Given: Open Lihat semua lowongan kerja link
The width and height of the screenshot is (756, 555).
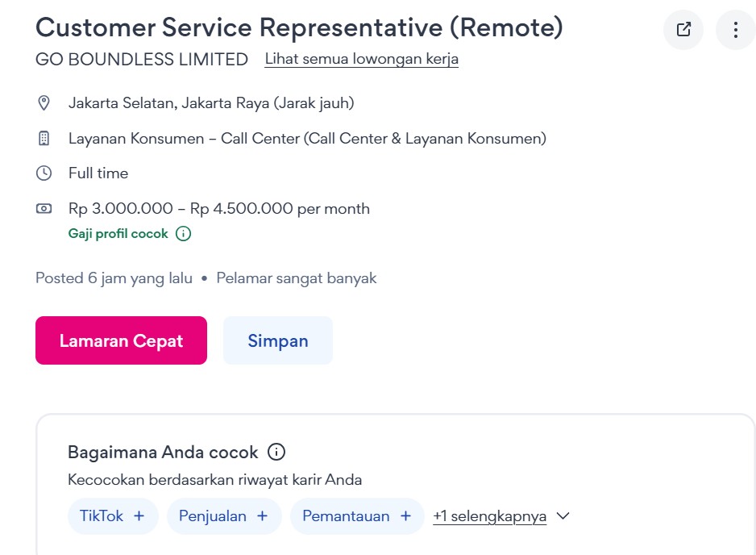Looking at the screenshot, I should (361, 59).
